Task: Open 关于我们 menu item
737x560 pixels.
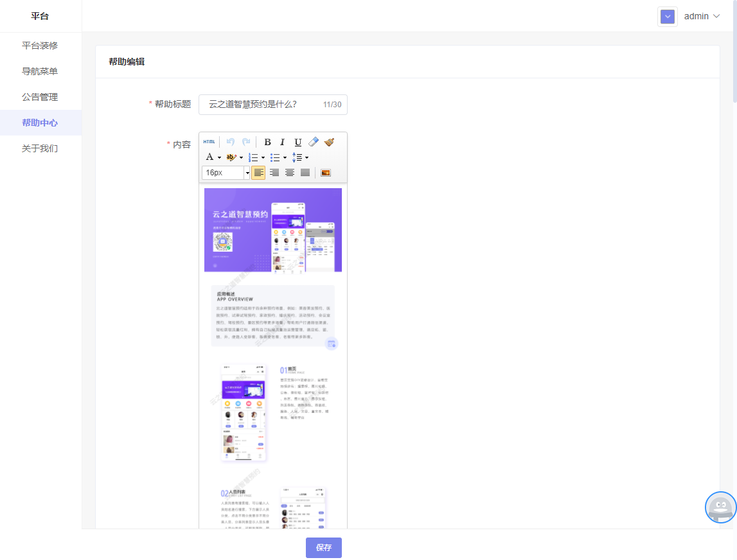Action: (x=40, y=148)
